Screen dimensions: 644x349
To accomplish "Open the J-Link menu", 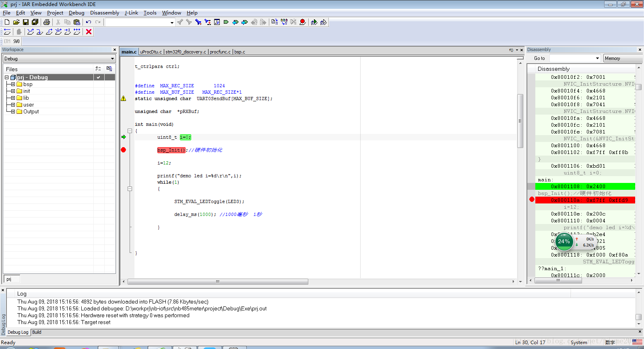I will pos(131,13).
